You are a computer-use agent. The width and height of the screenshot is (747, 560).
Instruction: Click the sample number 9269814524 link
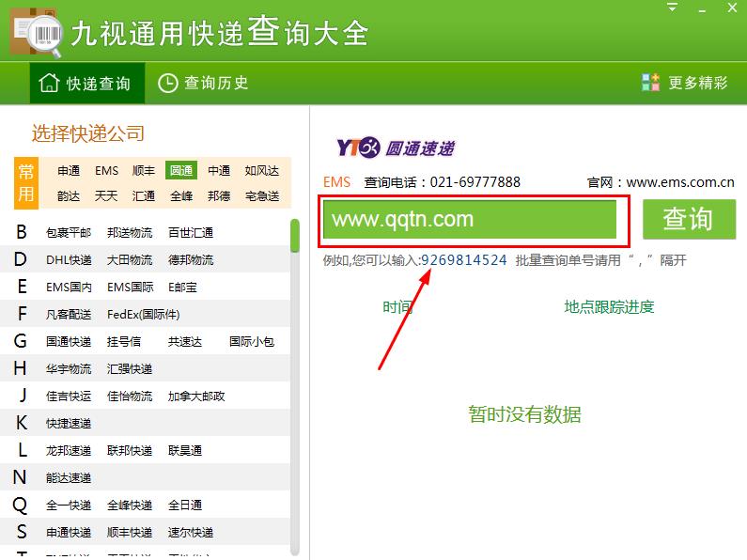[463, 260]
